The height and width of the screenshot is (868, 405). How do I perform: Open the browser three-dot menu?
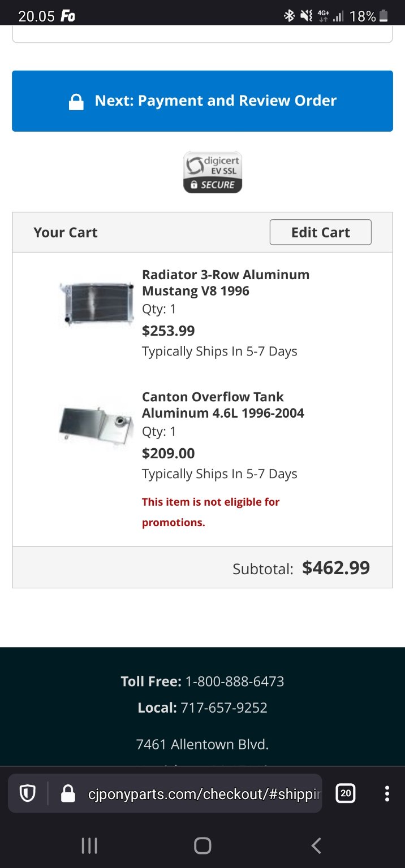387,793
